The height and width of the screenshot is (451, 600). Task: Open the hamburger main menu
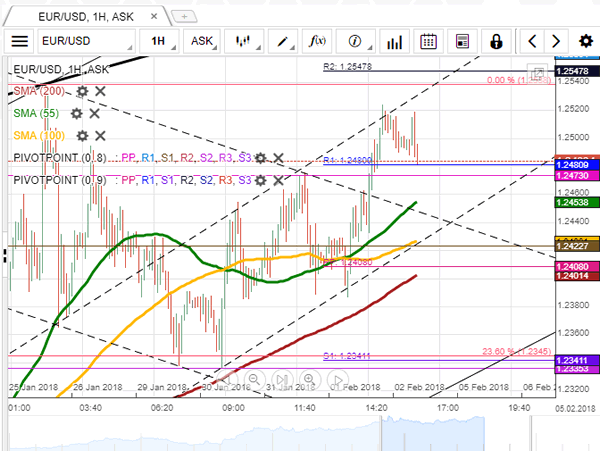[20, 41]
